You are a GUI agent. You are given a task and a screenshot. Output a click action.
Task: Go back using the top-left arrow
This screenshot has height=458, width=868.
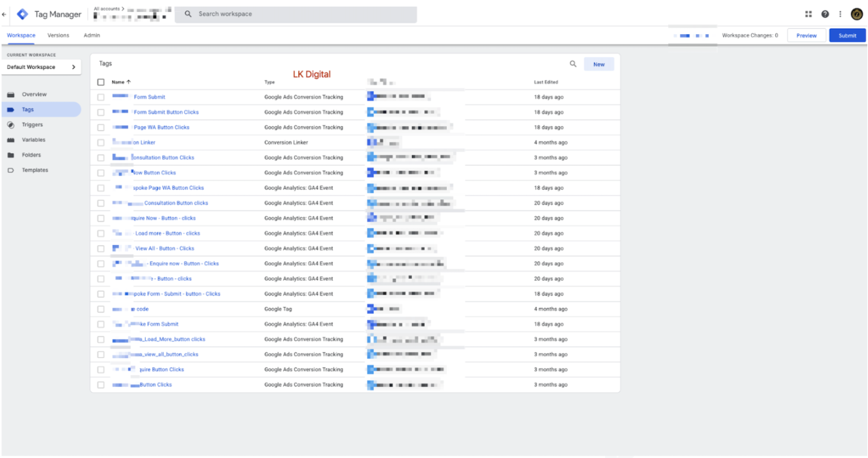click(x=5, y=14)
